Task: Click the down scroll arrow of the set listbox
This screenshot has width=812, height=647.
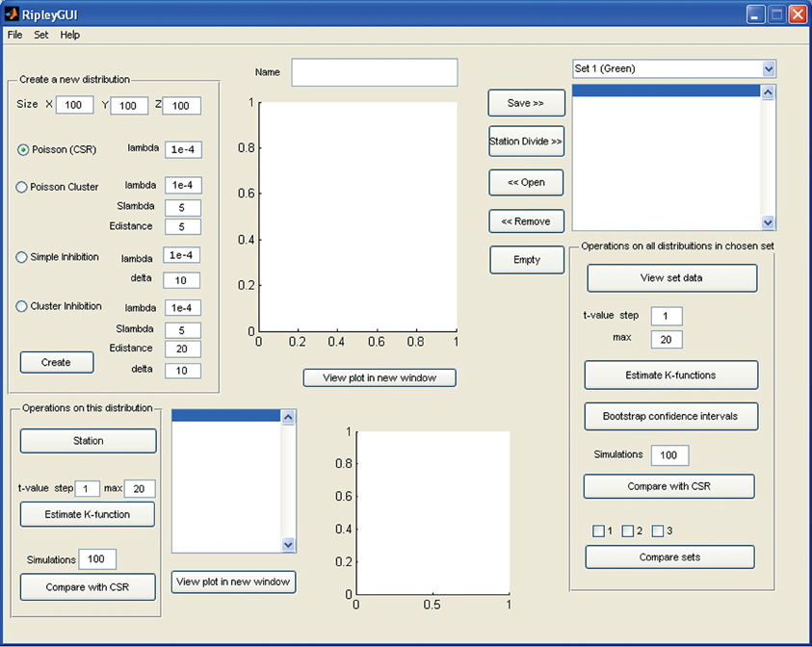Action: [x=768, y=222]
